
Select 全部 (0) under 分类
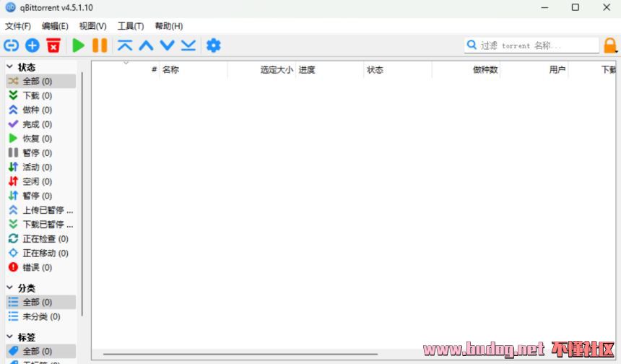pos(40,302)
